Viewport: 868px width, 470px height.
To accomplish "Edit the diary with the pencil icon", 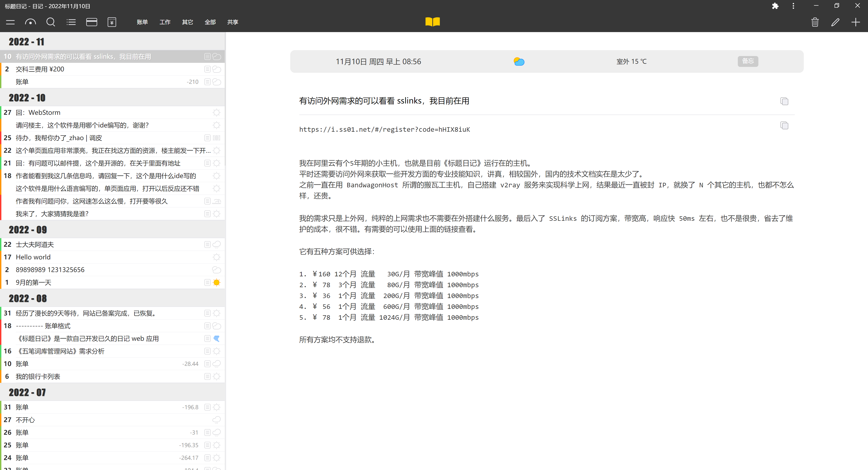I will (835, 22).
